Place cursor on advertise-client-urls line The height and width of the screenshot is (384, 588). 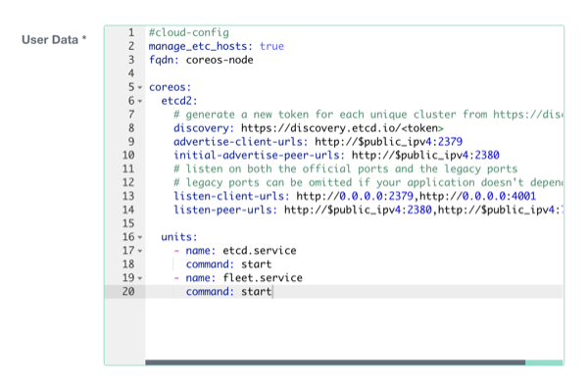[318, 142]
